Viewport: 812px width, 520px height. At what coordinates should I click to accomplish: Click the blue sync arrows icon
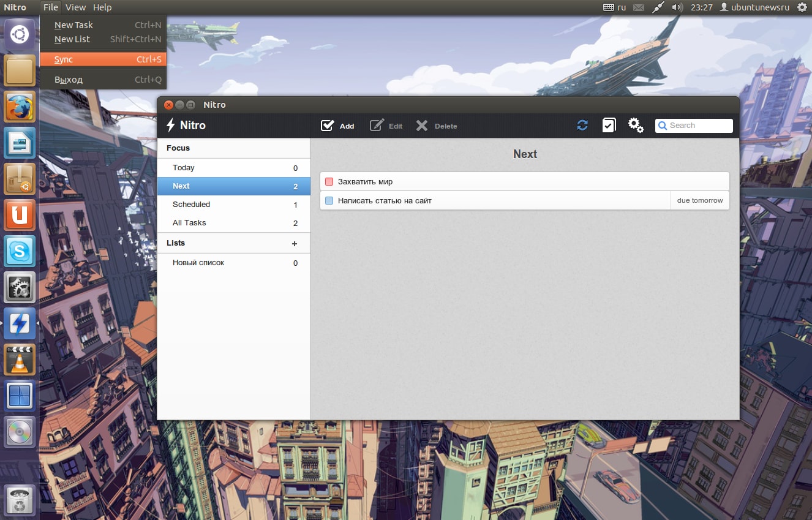(x=582, y=125)
